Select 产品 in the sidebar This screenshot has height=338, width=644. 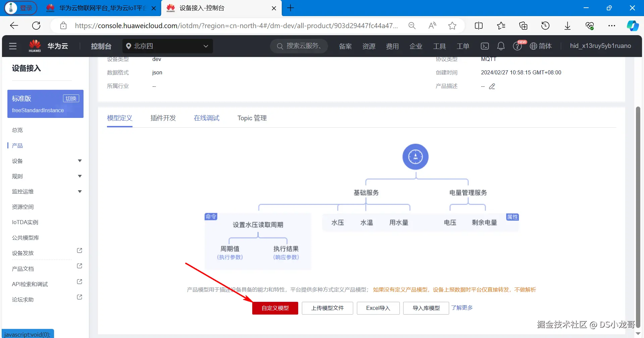[x=17, y=145]
